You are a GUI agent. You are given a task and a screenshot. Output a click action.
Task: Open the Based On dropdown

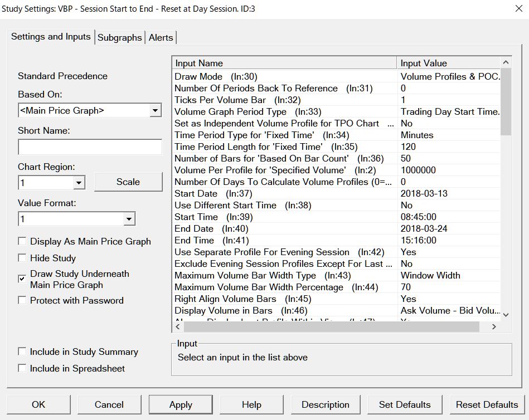click(155, 111)
